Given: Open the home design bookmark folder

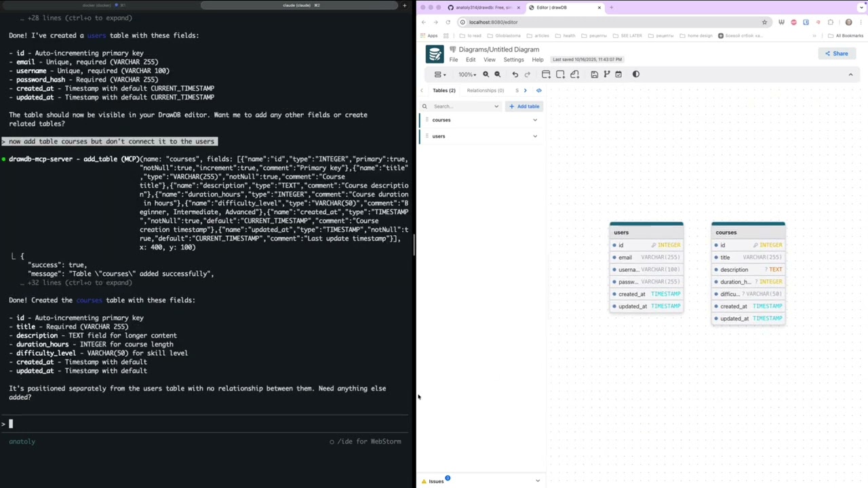Looking at the screenshot, I should 696,35.
